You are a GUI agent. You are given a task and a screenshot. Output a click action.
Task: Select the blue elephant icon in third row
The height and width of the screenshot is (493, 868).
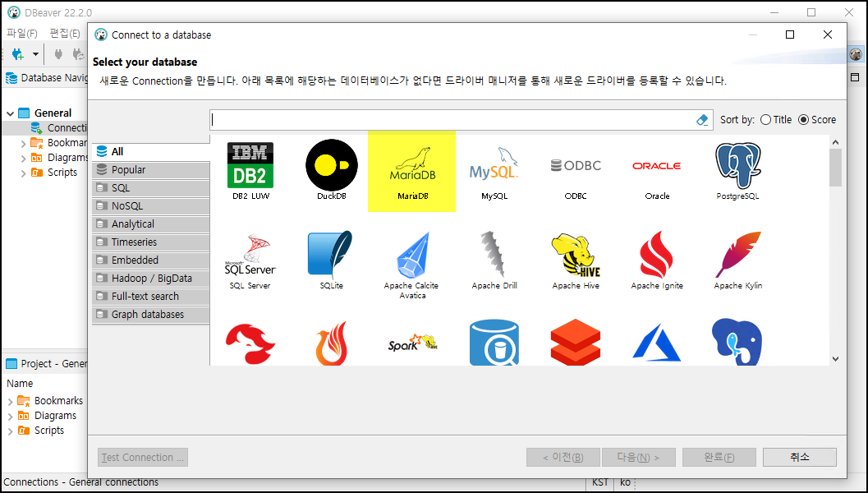[x=737, y=342]
